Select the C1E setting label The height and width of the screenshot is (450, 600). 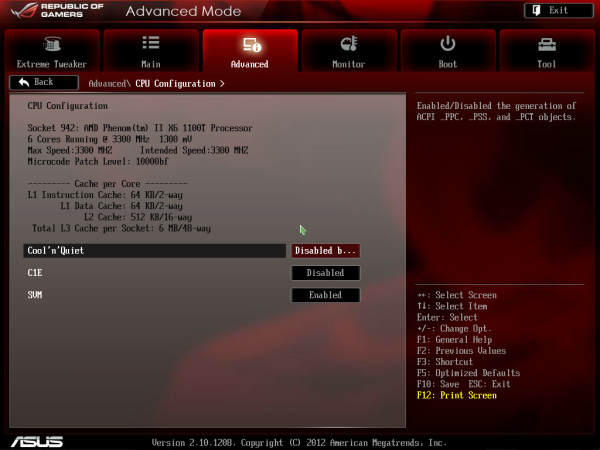pyautogui.click(x=35, y=273)
